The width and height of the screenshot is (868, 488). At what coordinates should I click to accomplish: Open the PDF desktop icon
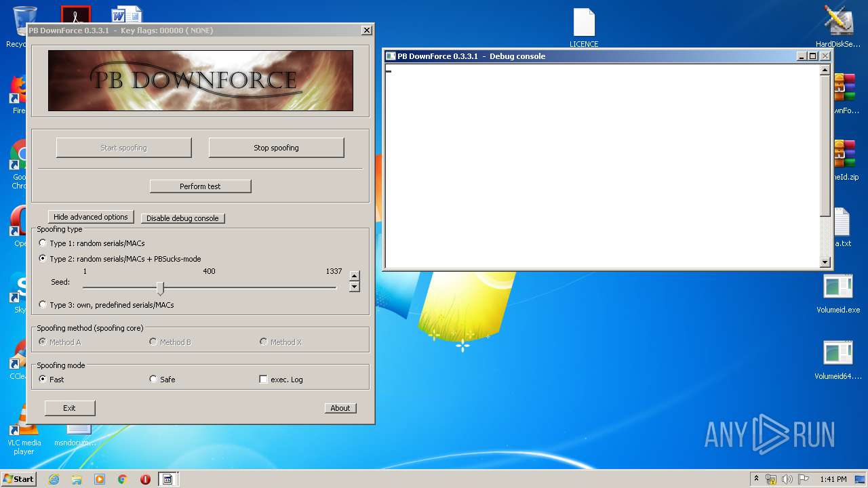point(75,15)
